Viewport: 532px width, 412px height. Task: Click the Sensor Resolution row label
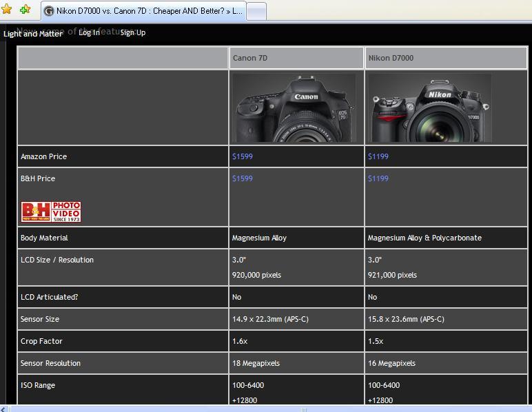[50, 363]
